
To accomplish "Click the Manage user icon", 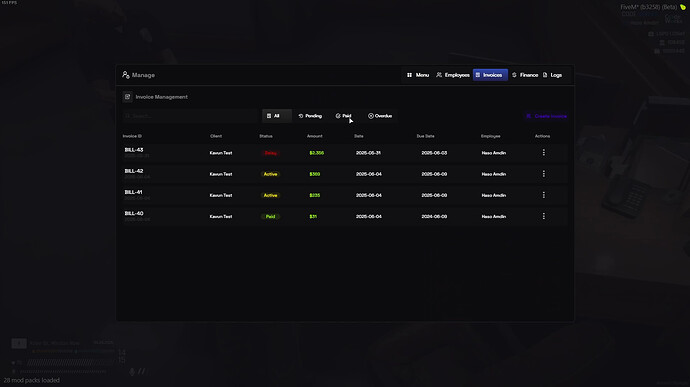I will [126, 75].
